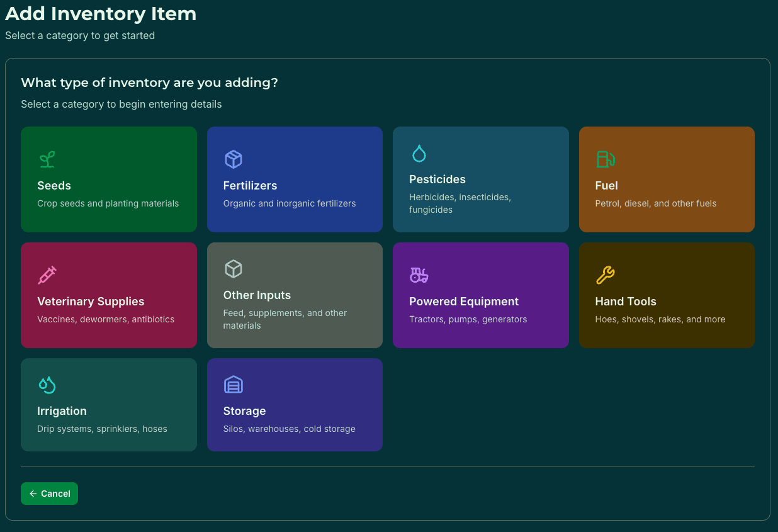Click the fuel pump icon for Fuel
This screenshot has height=532, width=778.
coord(605,159)
